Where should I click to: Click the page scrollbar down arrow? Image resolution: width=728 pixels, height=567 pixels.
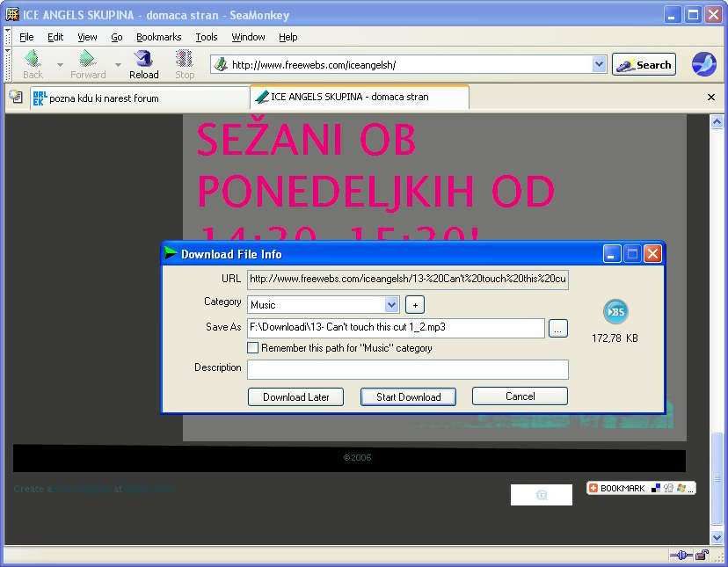[x=717, y=537]
